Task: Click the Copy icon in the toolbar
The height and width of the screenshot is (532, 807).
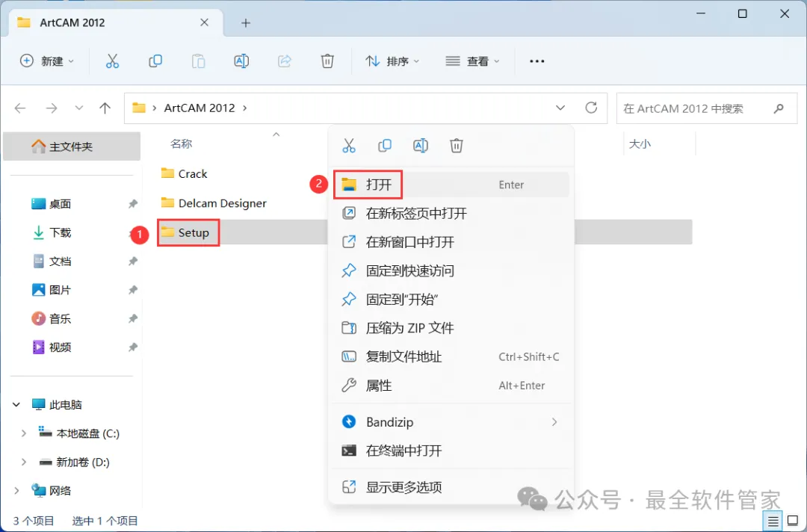Action: (155, 61)
